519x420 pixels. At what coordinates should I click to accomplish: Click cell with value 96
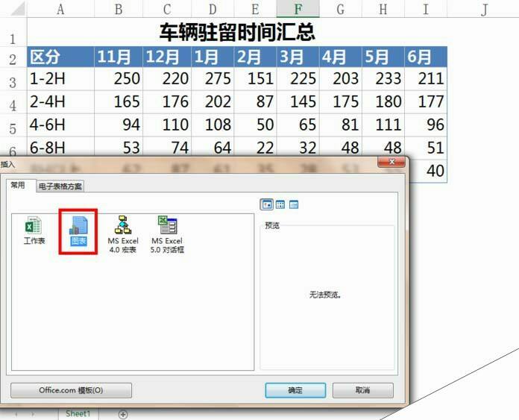(426, 125)
